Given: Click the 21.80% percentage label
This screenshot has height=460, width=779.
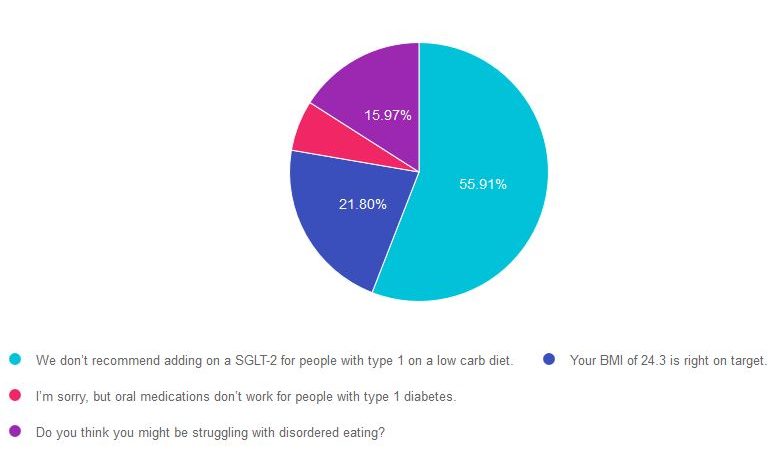Looking at the screenshot, I should click(363, 204).
